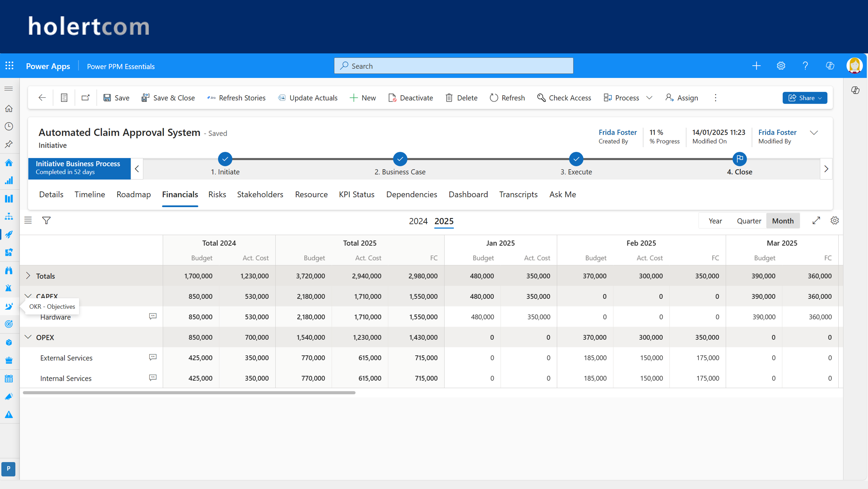This screenshot has height=489, width=868.
Task: Open Recent items clock icon
Action: tap(9, 127)
